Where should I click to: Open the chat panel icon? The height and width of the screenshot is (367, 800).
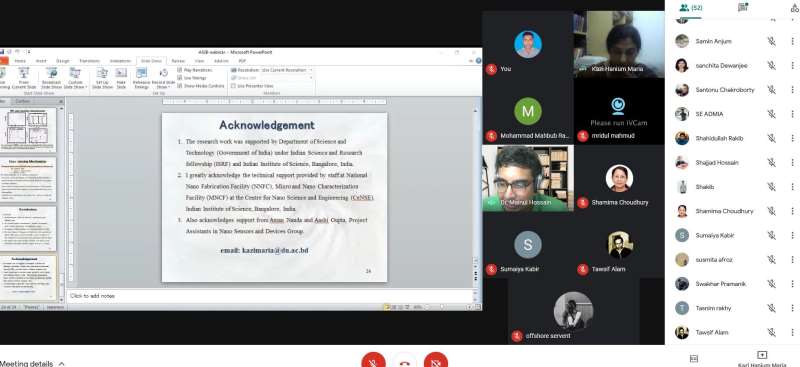click(742, 8)
